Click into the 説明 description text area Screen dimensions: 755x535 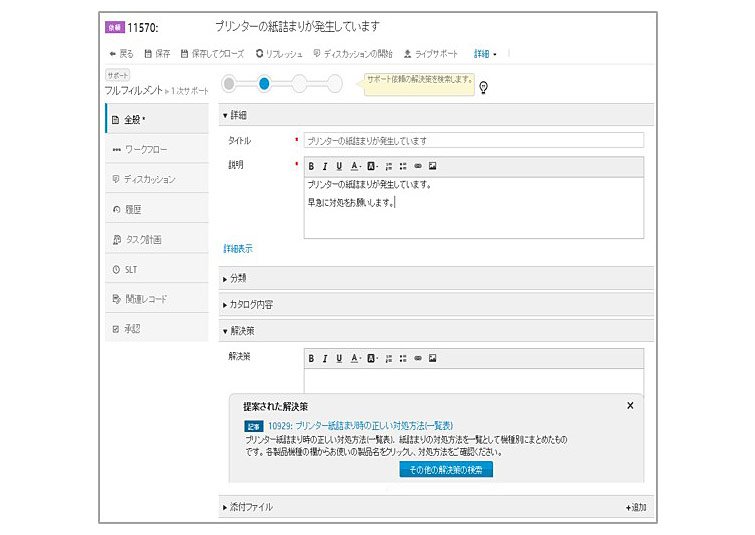[474, 208]
